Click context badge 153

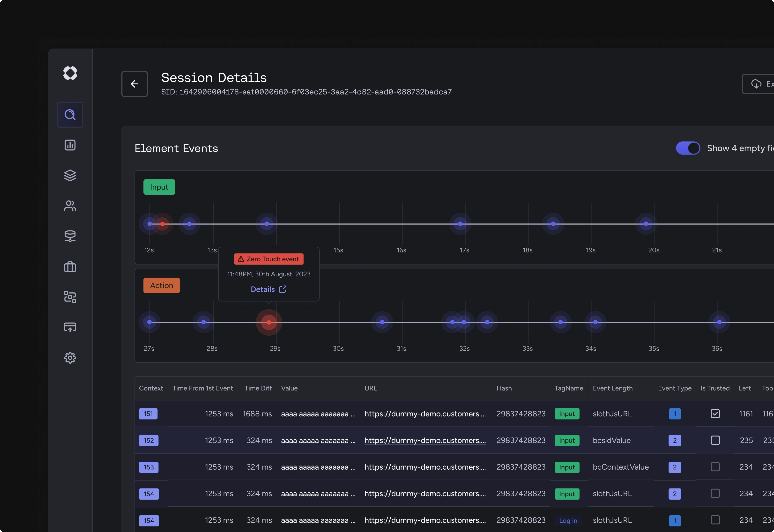[149, 467]
